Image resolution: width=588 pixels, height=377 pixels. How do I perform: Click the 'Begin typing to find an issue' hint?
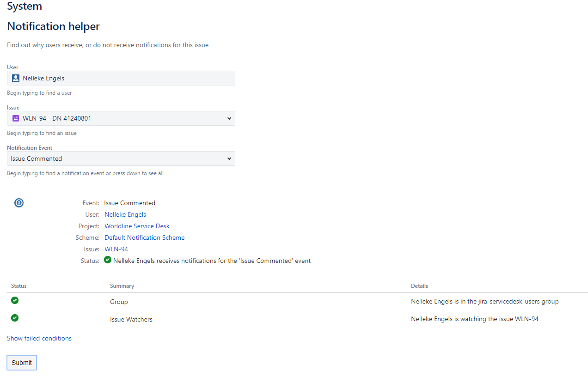[x=42, y=133]
